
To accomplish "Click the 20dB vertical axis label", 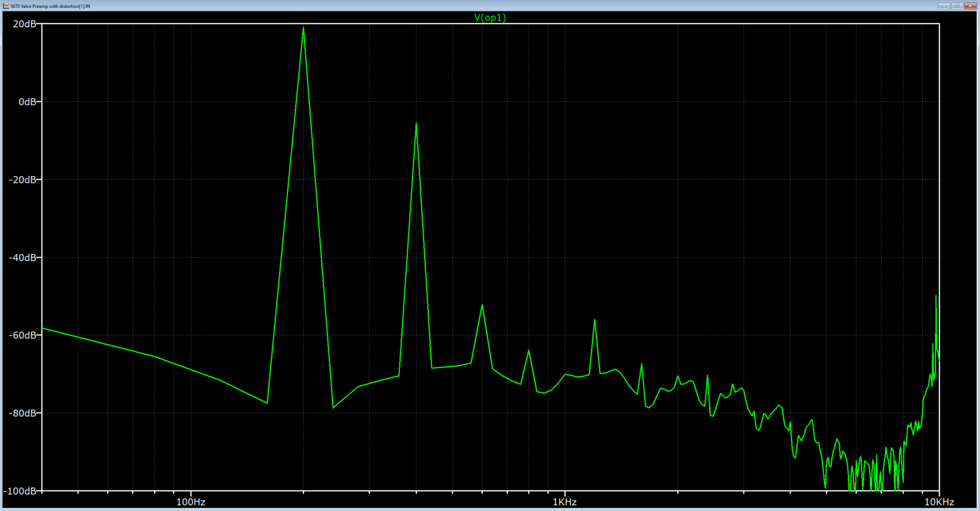I will pos(24,24).
